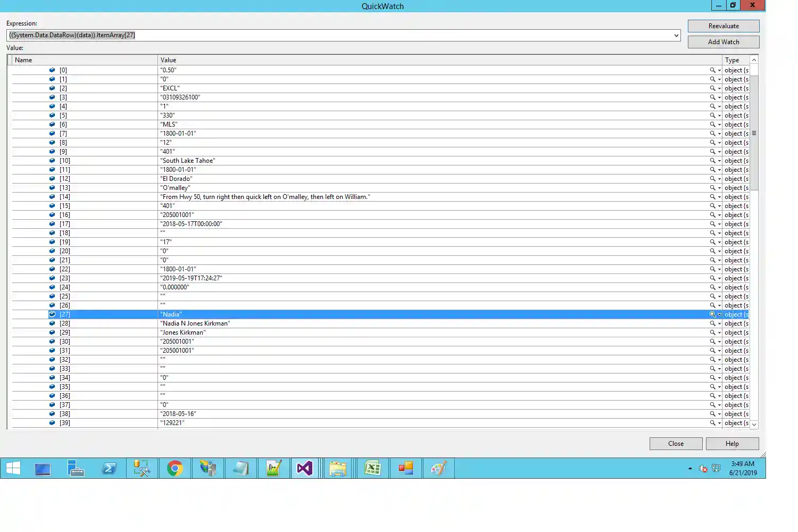Viewport: 798px width, 532px height.
Task: Open the Paint app in the taskbar
Action: pyautogui.click(x=438, y=469)
